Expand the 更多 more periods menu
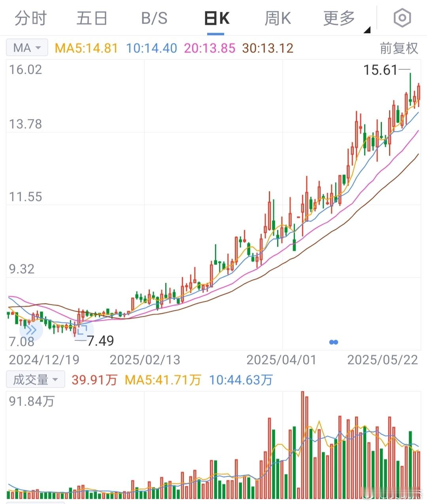Screen dimensions: 427x504 click(x=339, y=18)
